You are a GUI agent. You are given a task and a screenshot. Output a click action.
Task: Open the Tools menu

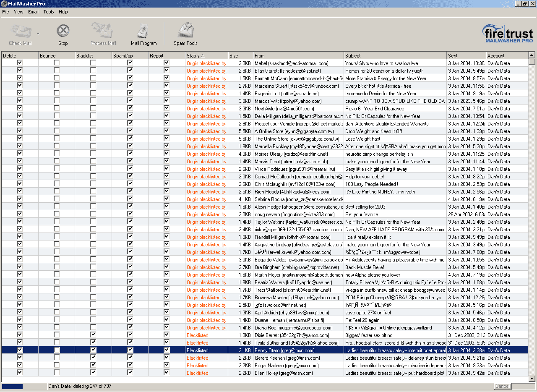click(x=49, y=12)
